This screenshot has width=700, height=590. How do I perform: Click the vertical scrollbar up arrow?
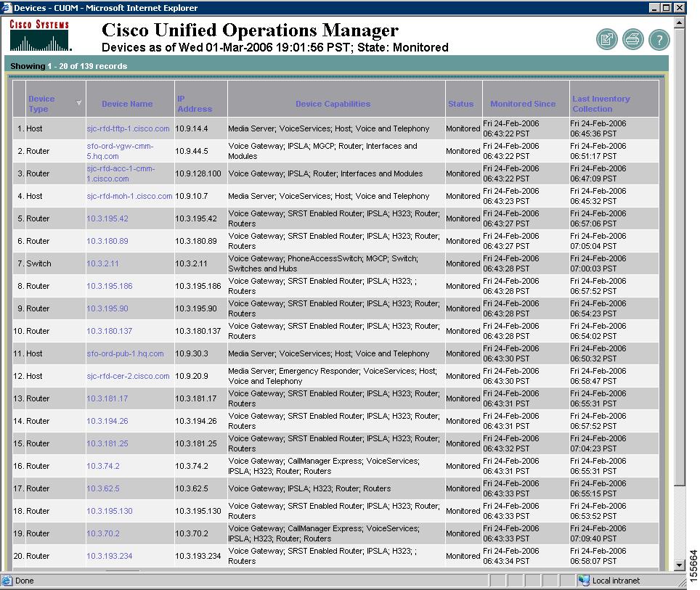[679, 22]
